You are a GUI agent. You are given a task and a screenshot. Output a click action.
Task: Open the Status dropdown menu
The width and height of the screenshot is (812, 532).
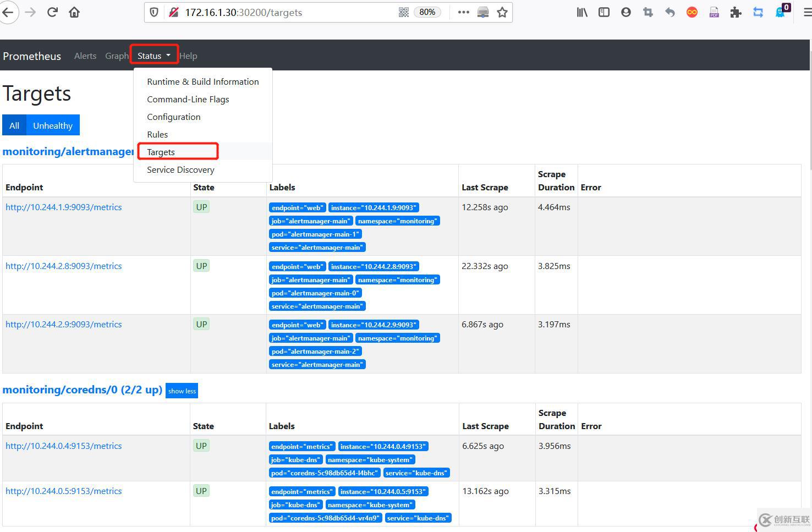coord(154,56)
